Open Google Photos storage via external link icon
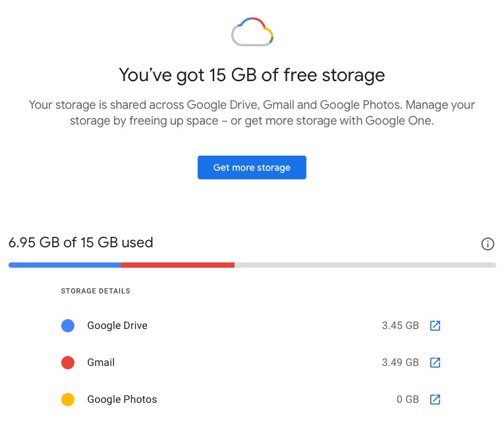This screenshot has width=504, height=422. [435, 400]
